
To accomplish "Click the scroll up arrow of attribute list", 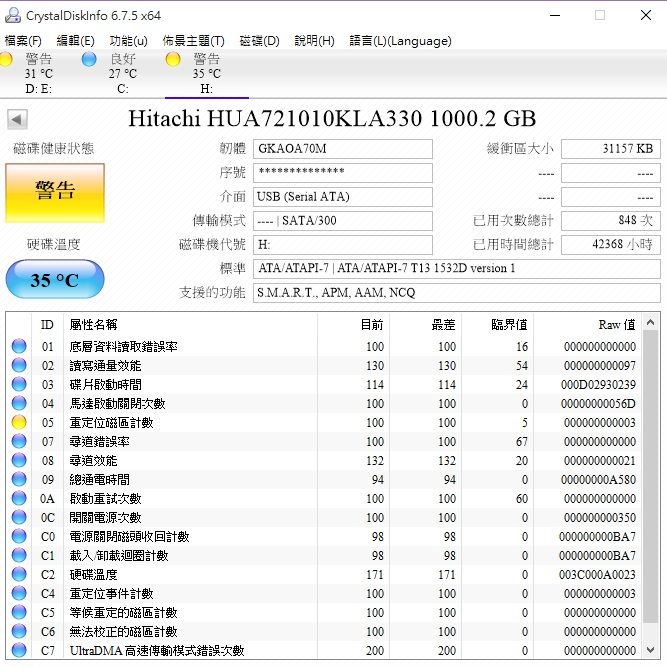I will tap(650, 323).
